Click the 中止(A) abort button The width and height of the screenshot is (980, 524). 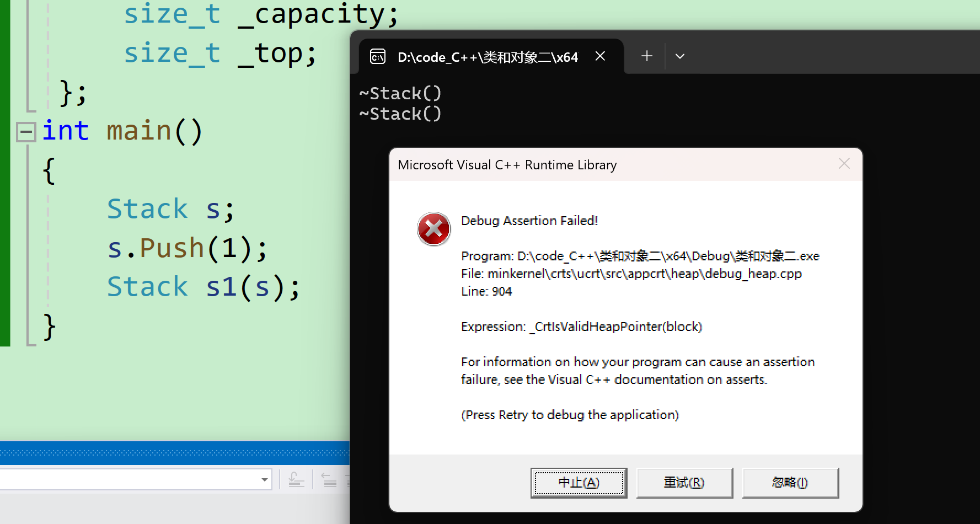click(x=579, y=483)
